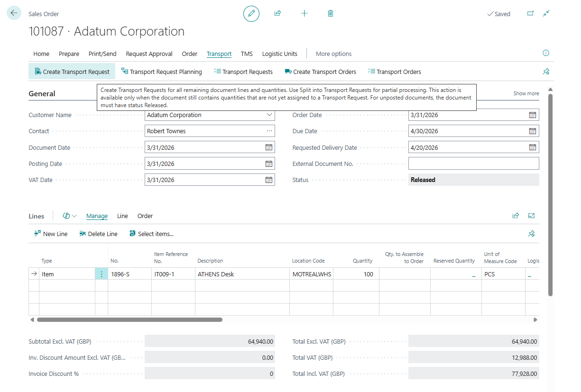Screen dimensions: 581x392
Task: Navigate back with the back arrow
Action: (13, 13)
